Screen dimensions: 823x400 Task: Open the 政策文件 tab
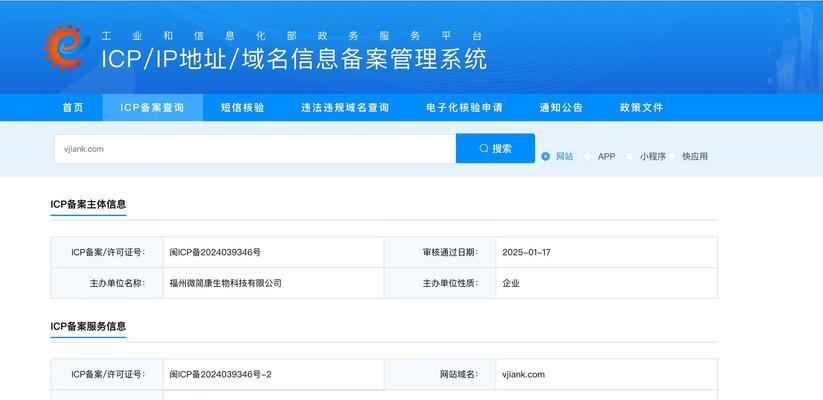point(641,108)
